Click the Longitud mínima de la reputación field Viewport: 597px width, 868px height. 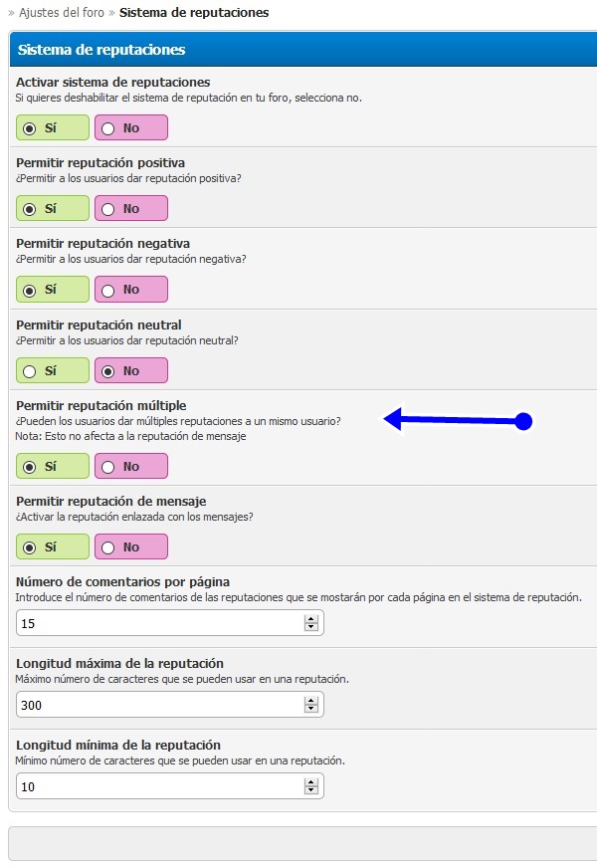(x=159, y=786)
